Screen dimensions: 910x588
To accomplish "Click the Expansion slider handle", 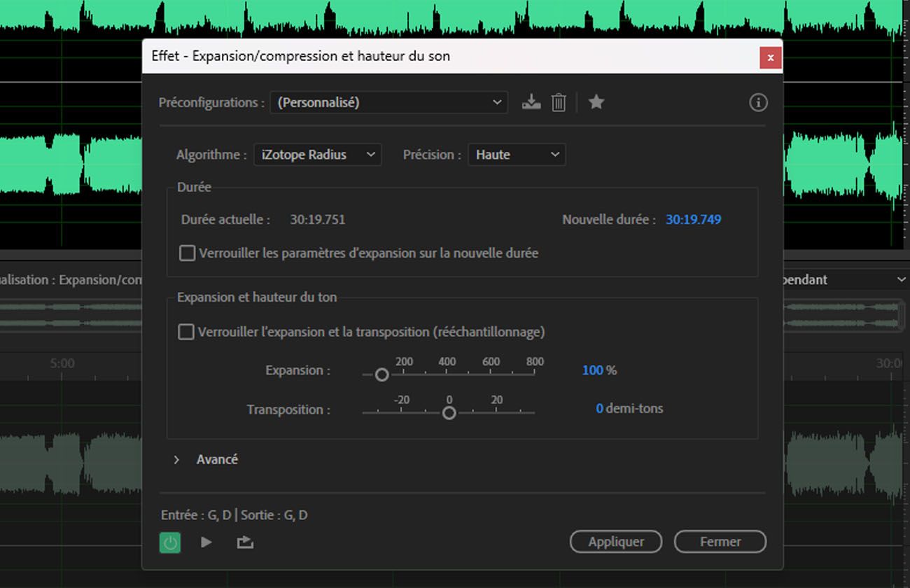I will [x=381, y=374].
